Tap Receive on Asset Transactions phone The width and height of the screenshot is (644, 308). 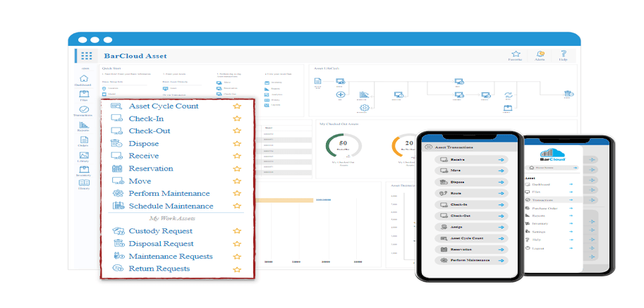click(x=471, y=159)
